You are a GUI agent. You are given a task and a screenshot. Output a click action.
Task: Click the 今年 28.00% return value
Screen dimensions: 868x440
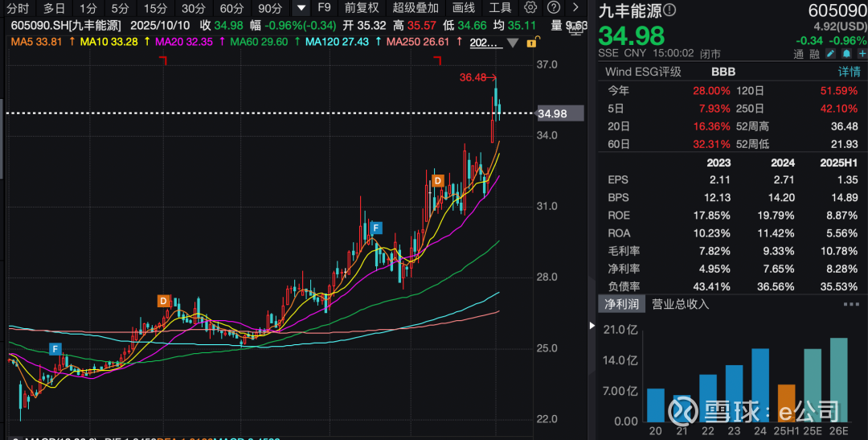(712, 90)
